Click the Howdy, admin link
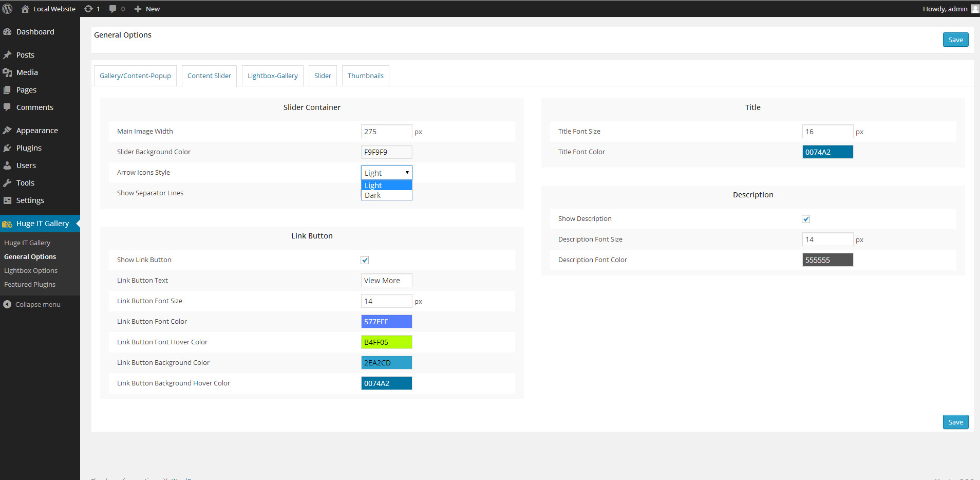 pyautogui.click(x=945, y=9)
